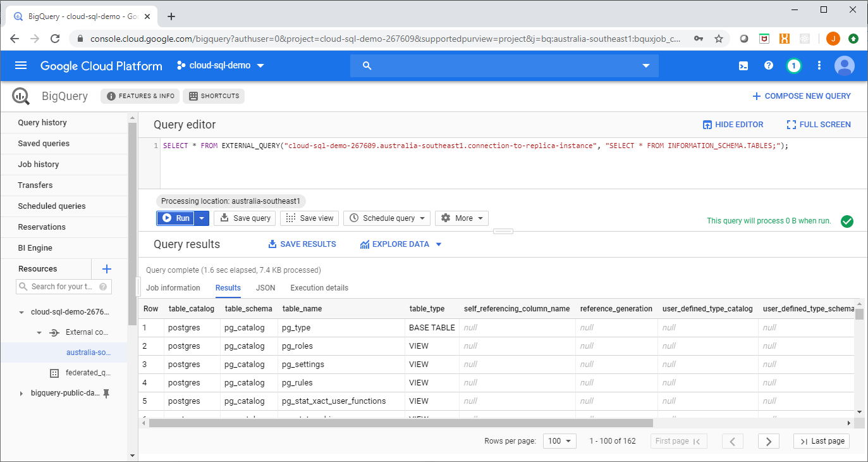Open a new browser tab
This screenshot has width=868, height=462.
point(171,16)
